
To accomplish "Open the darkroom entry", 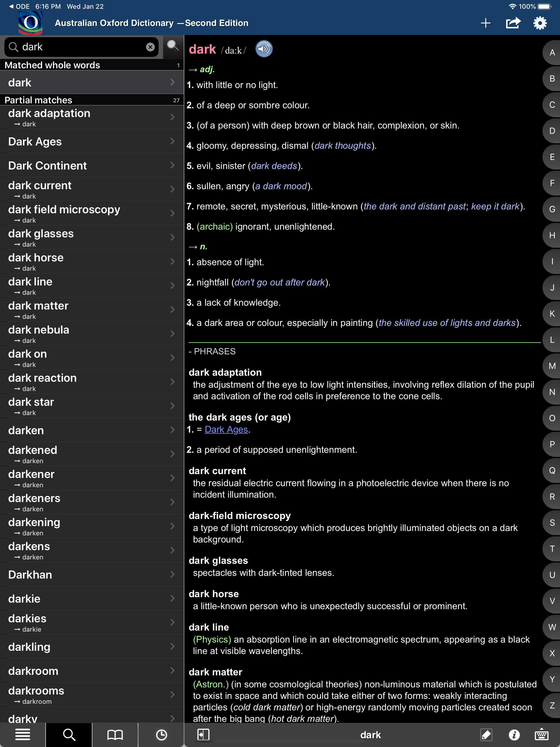I will 92,671.
